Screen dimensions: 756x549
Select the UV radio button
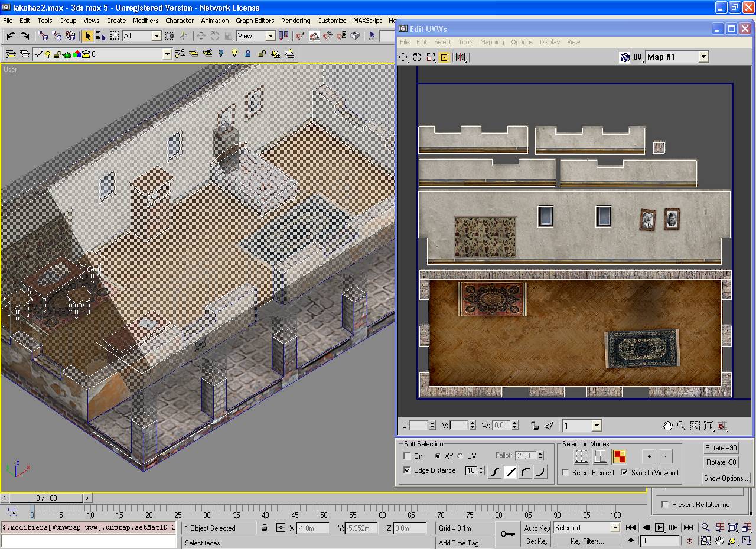(x=460, y=456)
